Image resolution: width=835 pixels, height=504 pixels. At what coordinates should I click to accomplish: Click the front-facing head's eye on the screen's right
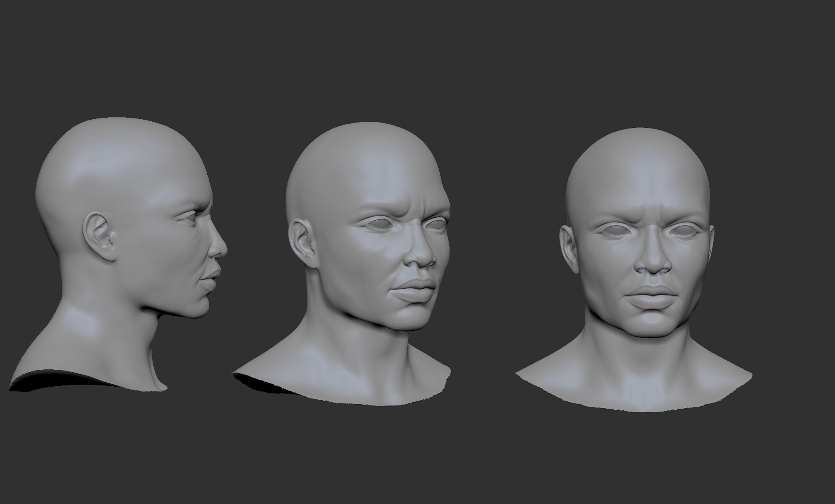(684, 230)
